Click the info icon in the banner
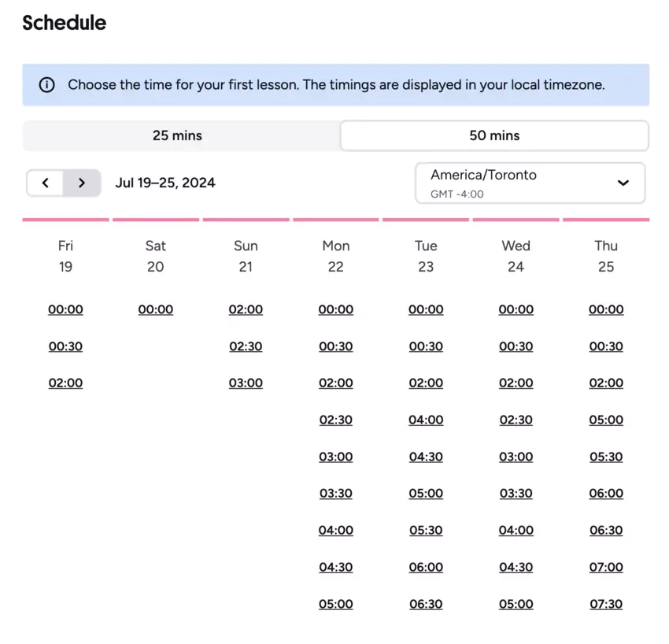Viewport: 669px width, 644px height. 46,84
